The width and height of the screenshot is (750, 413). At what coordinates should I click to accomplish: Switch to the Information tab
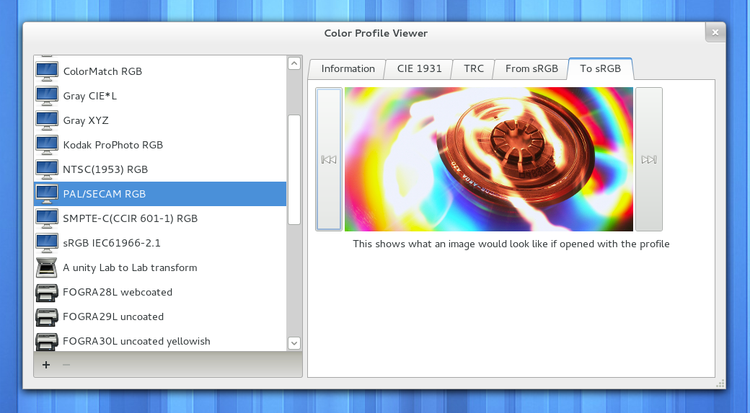click(347, 69)
